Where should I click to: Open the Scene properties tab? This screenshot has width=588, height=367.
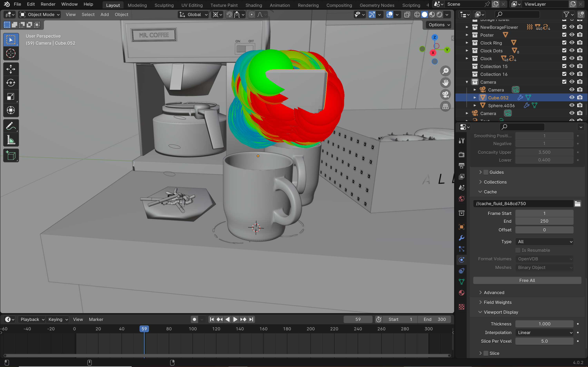click(462, 188)
